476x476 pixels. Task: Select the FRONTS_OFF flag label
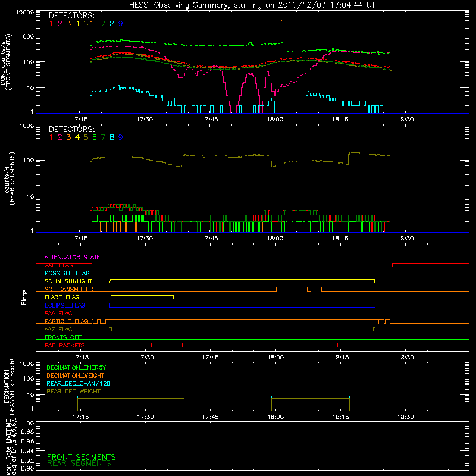pyautogui.click(x=63, y=337)
